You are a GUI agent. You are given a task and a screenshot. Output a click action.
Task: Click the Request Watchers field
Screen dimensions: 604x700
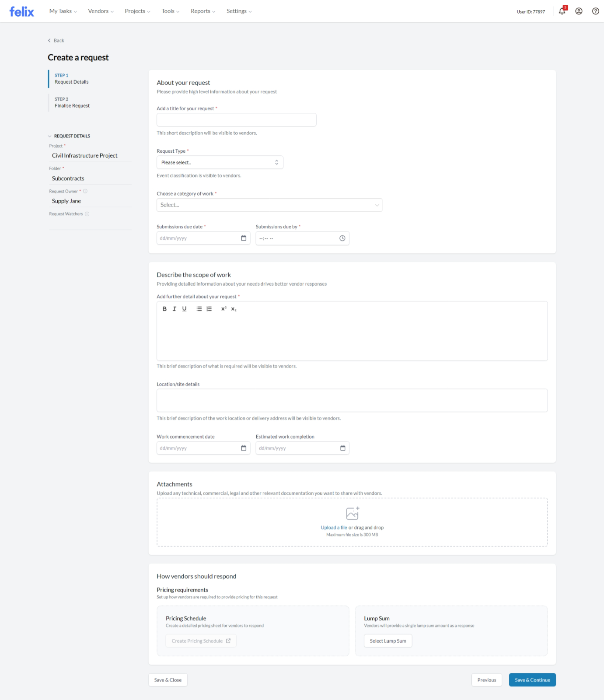(x=91, y=224)
